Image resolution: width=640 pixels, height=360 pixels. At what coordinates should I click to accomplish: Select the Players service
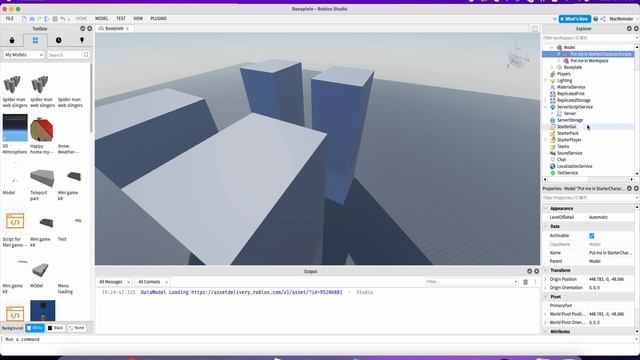(564, 74)
